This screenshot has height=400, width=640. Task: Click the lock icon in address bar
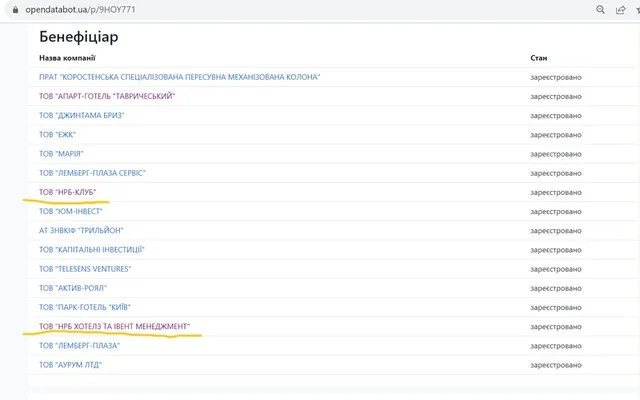coord(16,10)
